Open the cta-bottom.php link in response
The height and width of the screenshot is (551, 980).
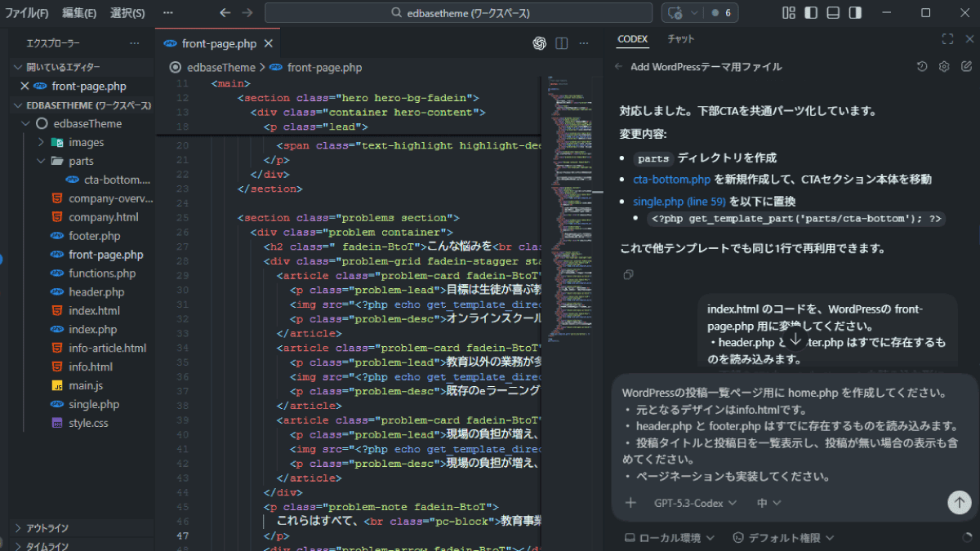pyautogui.click(x=671, y=180)
